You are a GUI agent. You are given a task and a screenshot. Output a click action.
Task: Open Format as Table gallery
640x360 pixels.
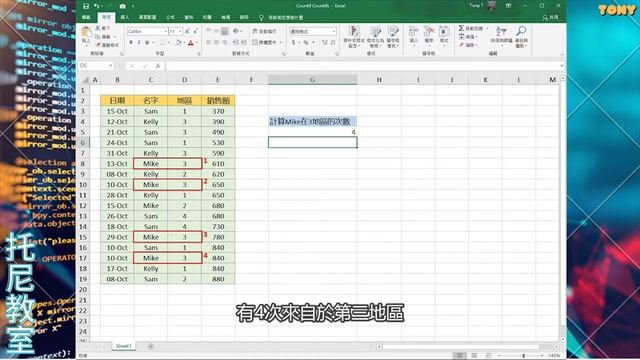click(x=375, y=37)
